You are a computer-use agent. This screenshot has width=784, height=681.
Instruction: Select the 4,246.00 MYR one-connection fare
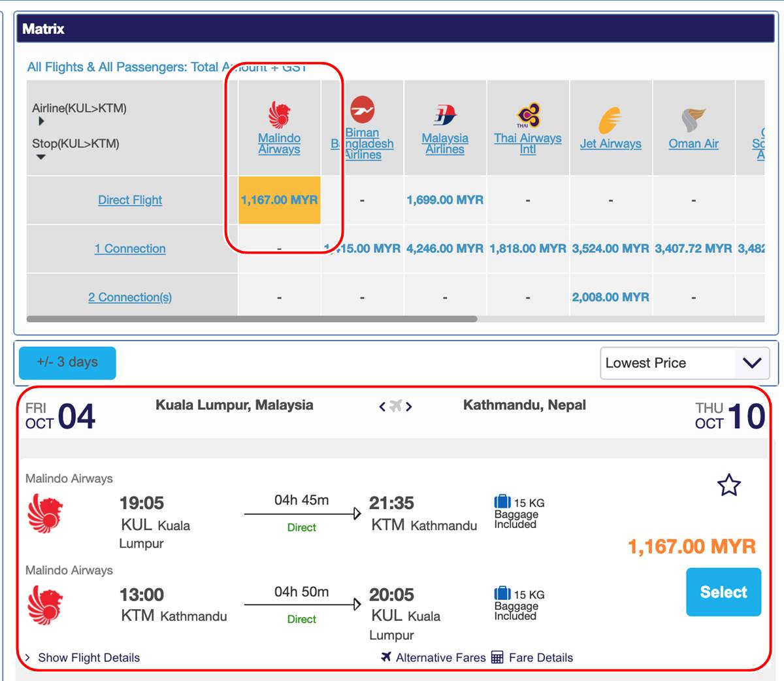445,248
